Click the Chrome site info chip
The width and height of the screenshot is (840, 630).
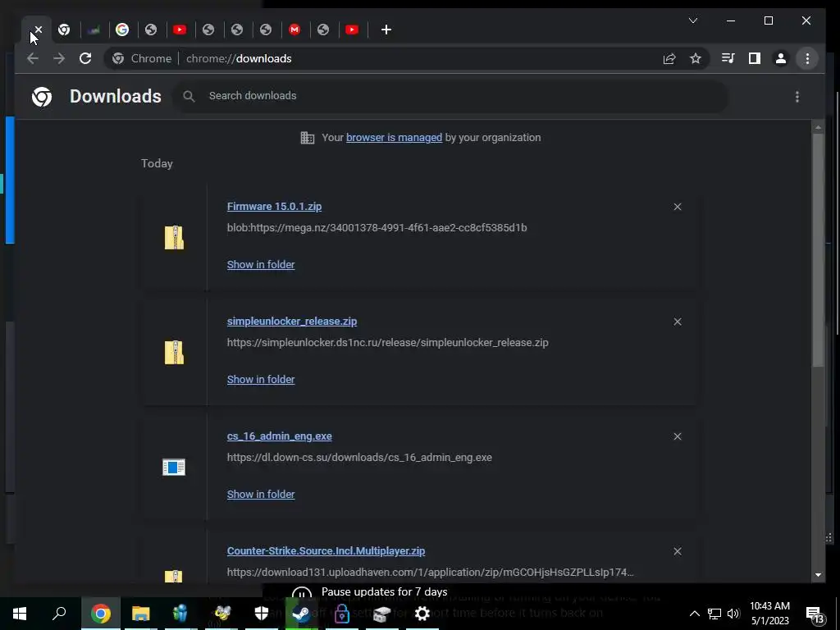(x=142, y=58)
